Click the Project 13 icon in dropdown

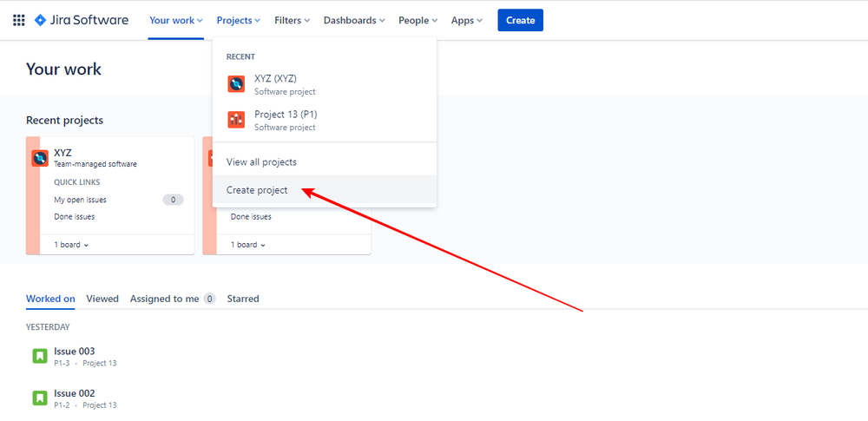(x=236, y=120)
